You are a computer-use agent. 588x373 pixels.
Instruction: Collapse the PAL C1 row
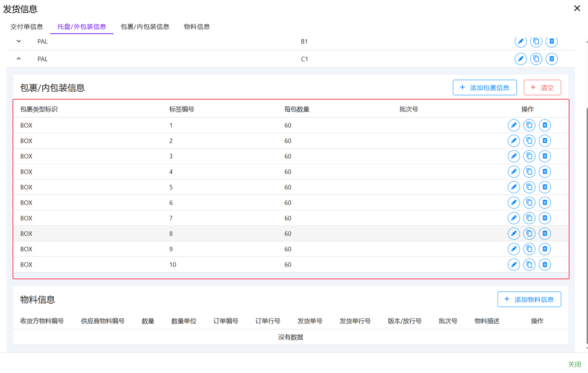pyautogui.click(x=19, y=59)
